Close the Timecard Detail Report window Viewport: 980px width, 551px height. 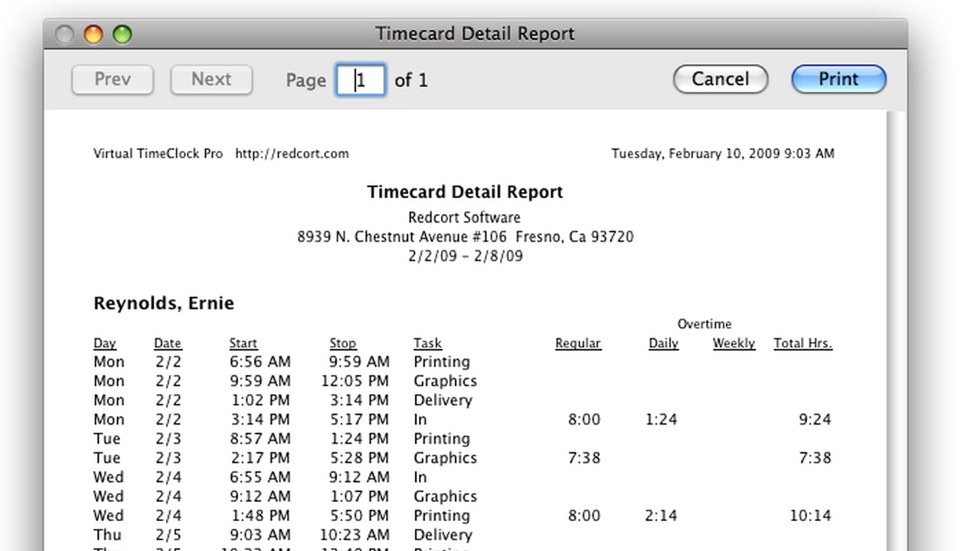(65, 34)
